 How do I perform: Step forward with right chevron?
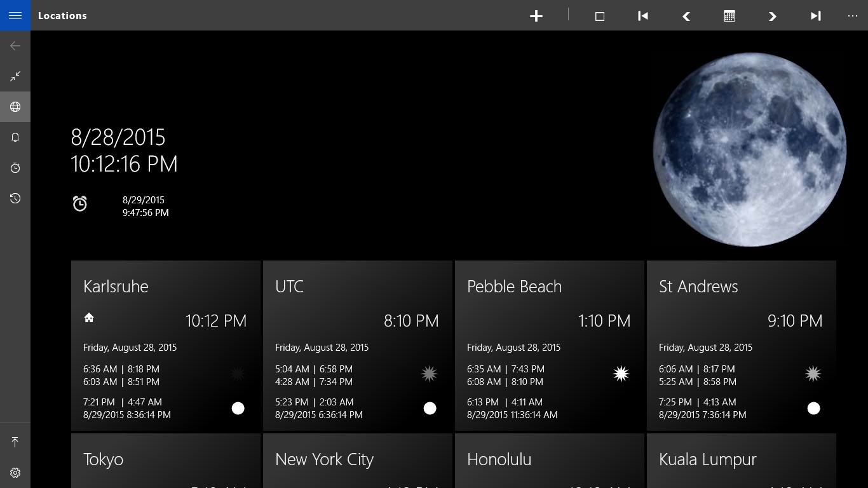click(773, 16)
